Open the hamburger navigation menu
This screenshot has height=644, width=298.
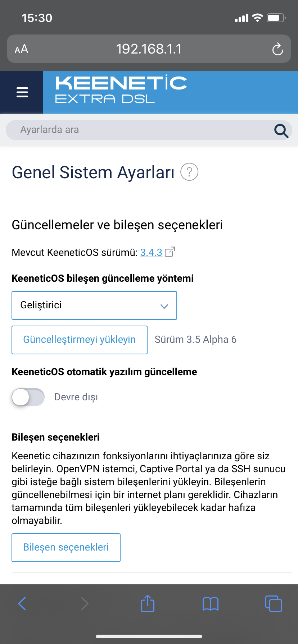(x=22, y=92)
